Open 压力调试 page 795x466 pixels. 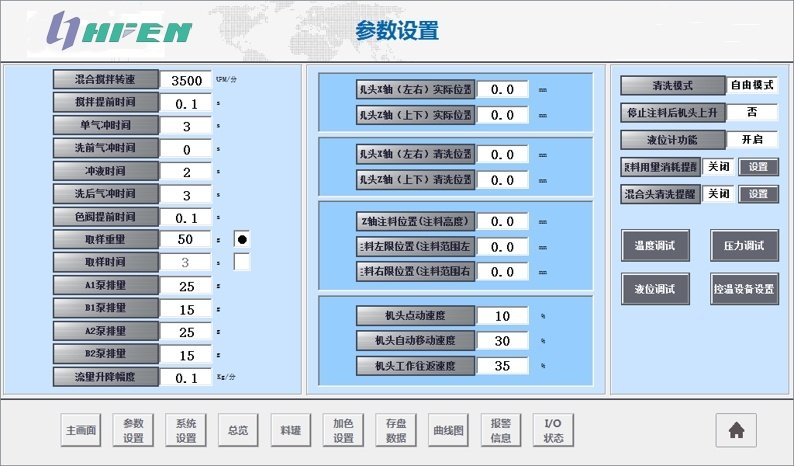coord(744,246)
